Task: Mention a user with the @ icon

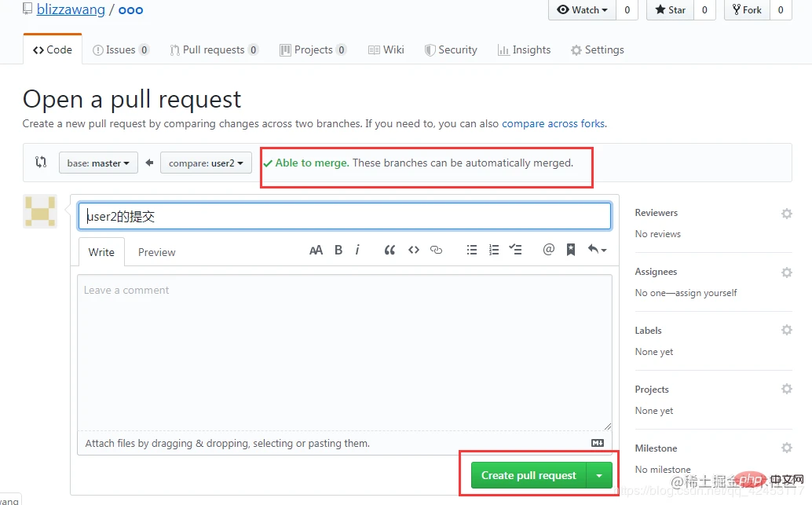Action: (548, 250)
